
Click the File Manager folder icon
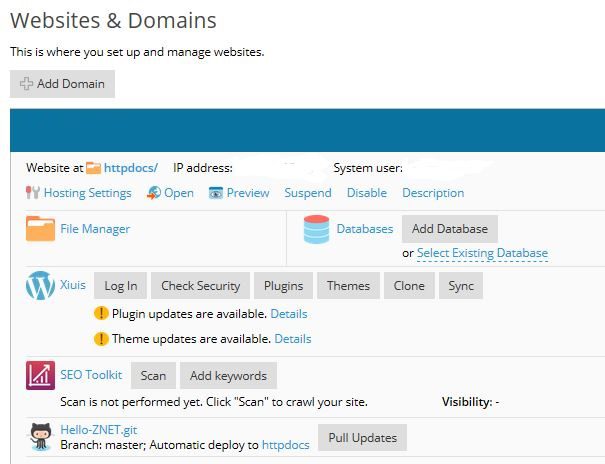pyautogui.click(x=40, y=228)
